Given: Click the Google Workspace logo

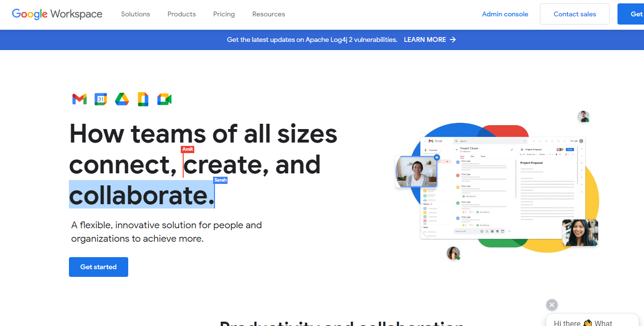Looking at the screenshot, I should [57, 14].
